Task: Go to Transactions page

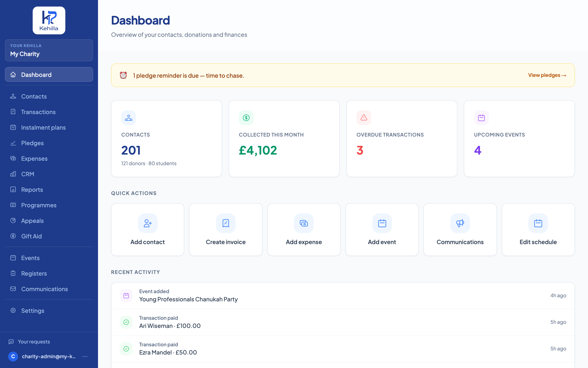Action: click(49, 112)
